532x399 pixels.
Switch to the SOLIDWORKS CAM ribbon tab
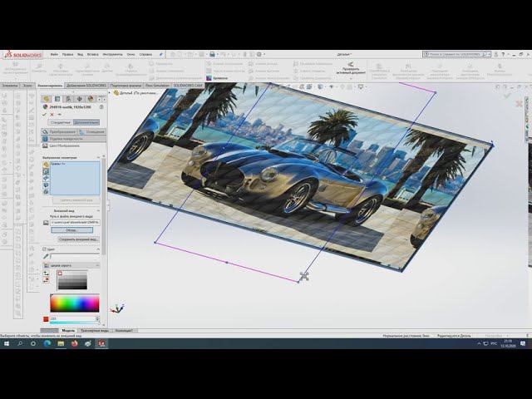tap(188, 86)
